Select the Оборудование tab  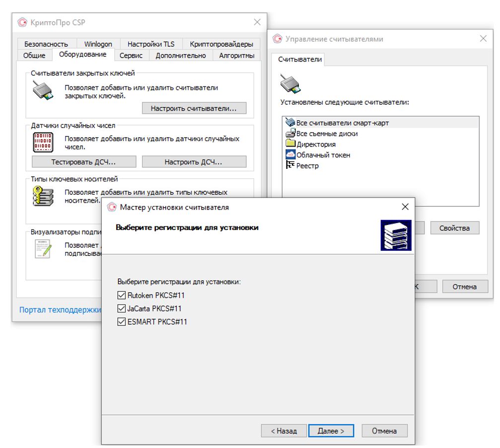pyautogui.click(x=83, y=54)
